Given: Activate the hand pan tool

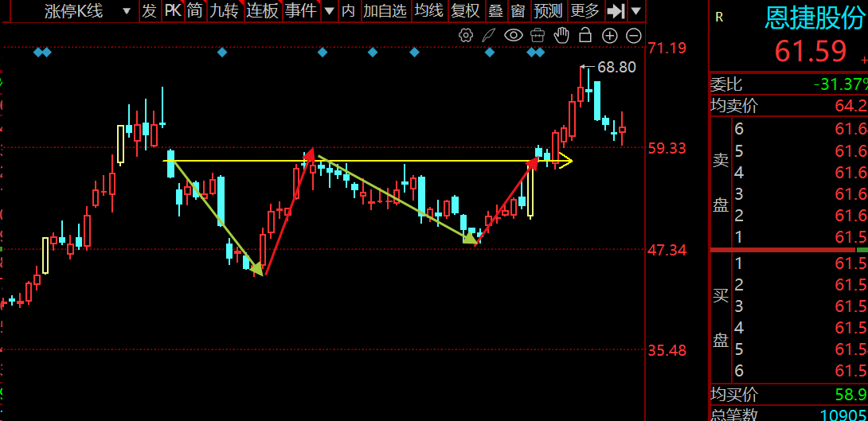Looking at the screenshot, I should pyautogui.click(x=561, y=35).
